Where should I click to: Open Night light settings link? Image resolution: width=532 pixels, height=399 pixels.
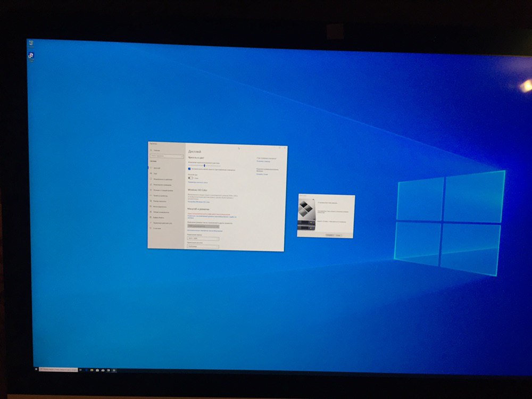pos(198,182)
